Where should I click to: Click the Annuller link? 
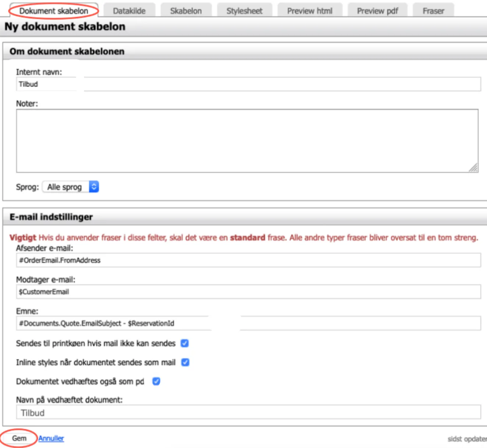pyautogui.click(x=51, y=438)
